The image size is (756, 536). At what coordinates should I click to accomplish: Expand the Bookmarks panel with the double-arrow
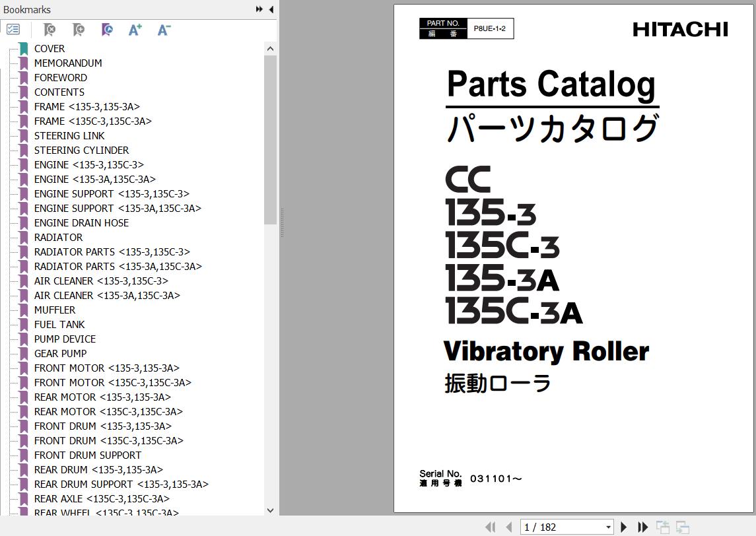259,9
